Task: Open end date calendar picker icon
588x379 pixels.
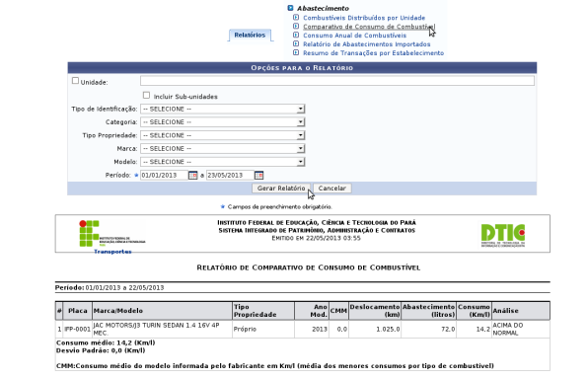Action: [258, 176]
